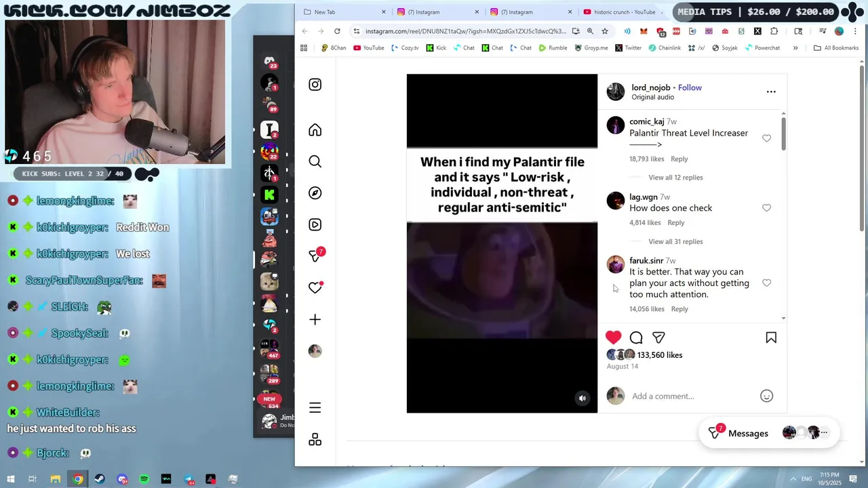Open the Extensions puzzle piece icon
Screen dimensions: 868x488
tap(774, 31)
